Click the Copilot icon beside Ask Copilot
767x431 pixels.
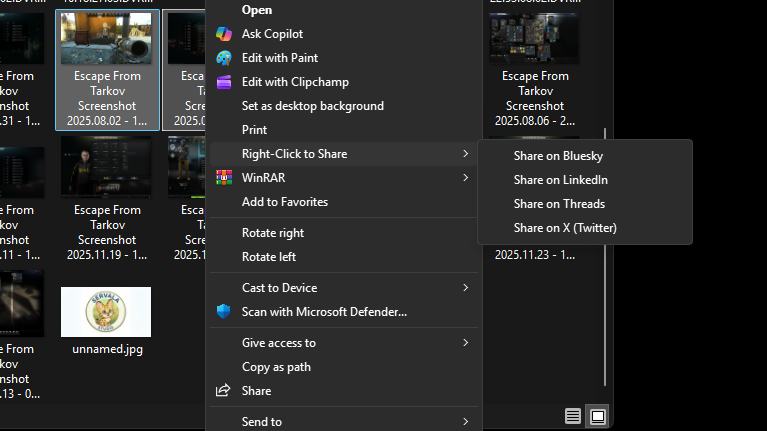pos(224,34)
